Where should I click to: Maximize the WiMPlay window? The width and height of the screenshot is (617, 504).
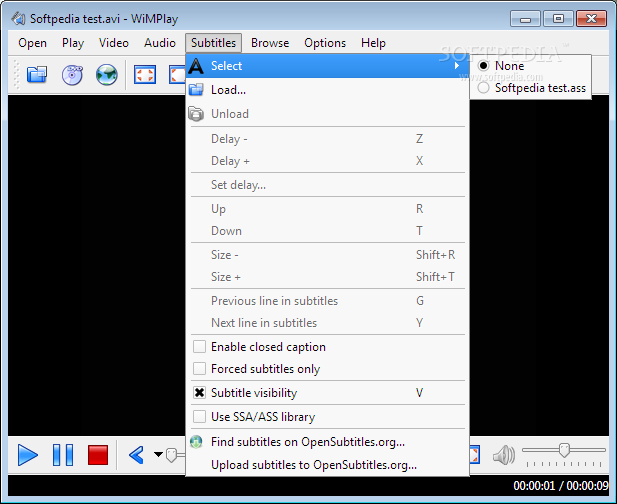(x=558, y=18)
